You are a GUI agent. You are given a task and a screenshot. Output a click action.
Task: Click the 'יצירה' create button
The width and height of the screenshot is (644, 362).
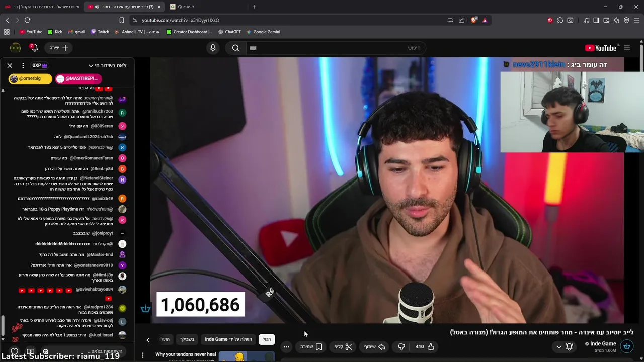[59, 48]
